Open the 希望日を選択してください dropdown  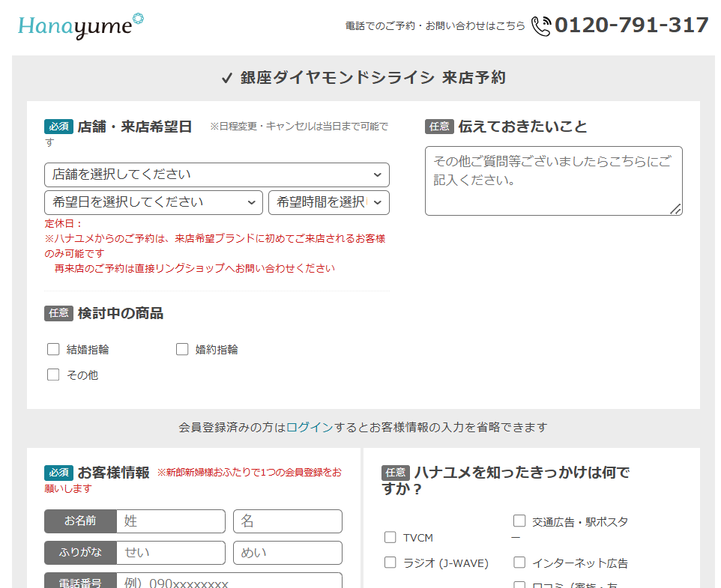[x=154, y=202]
